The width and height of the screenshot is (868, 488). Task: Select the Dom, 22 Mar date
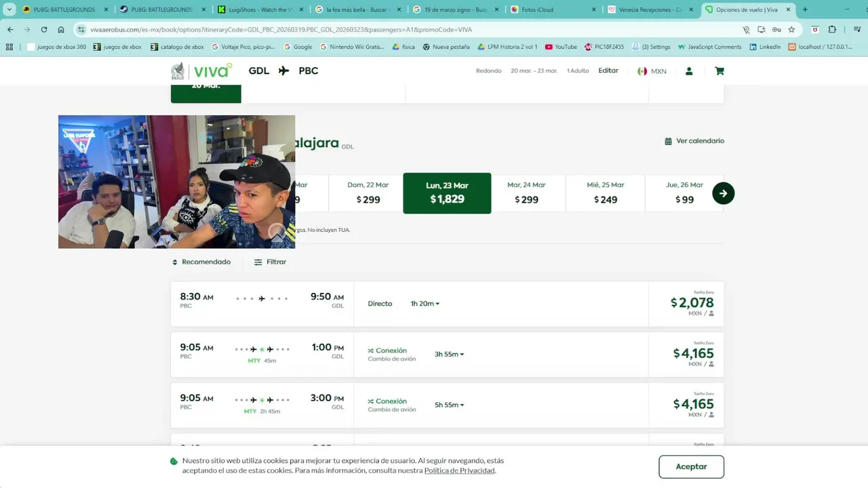pos(368,193)
